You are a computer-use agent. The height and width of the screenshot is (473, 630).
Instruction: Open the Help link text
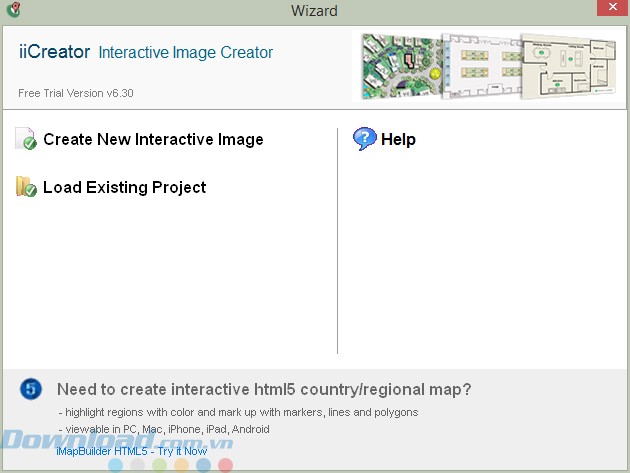398,140
